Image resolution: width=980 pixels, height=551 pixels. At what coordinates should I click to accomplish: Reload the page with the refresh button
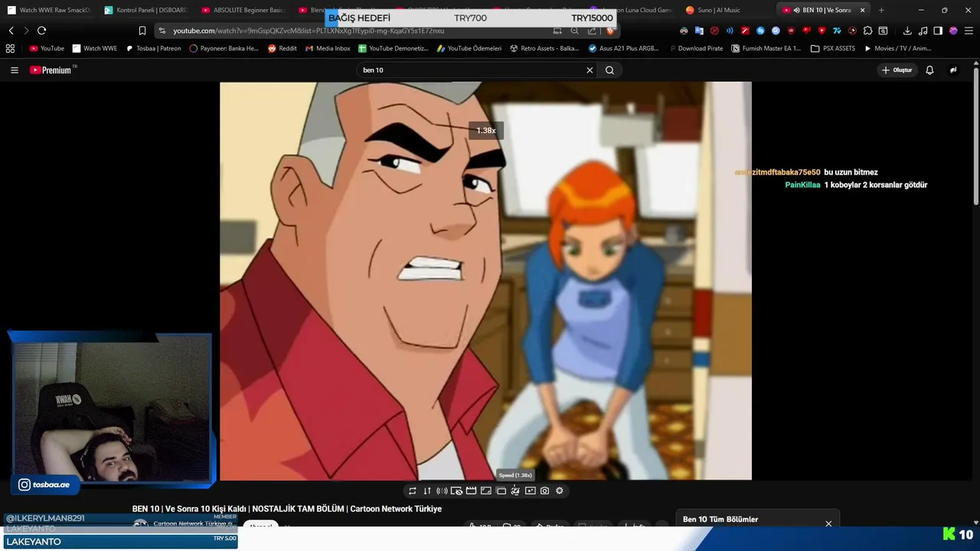point(41,31)
